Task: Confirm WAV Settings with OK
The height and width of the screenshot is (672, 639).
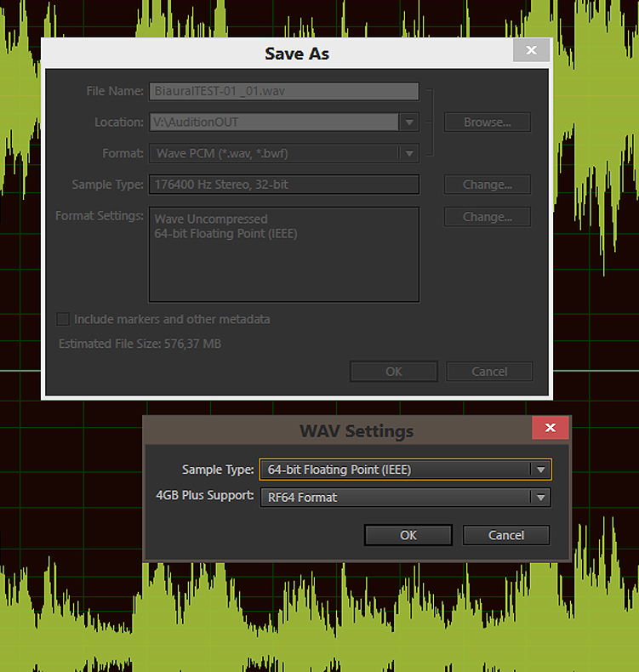Action: (x=408, y=535)
